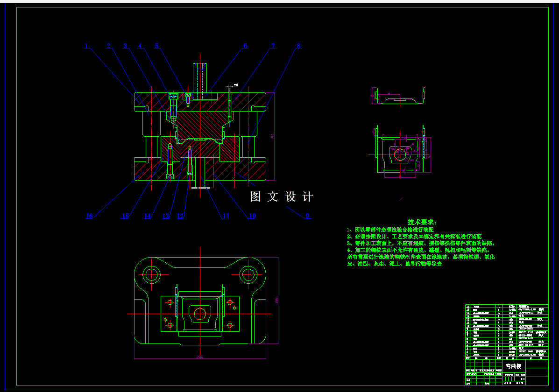Image resolution: width=559 pixels, height=392 pixels.
Task: Click part callout number 2
Action: (109, 46)
